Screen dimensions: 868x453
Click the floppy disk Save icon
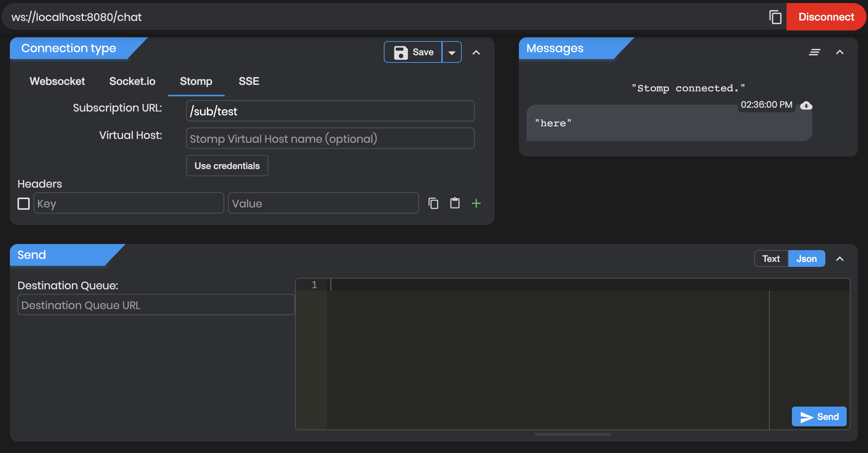coord(401,53)
